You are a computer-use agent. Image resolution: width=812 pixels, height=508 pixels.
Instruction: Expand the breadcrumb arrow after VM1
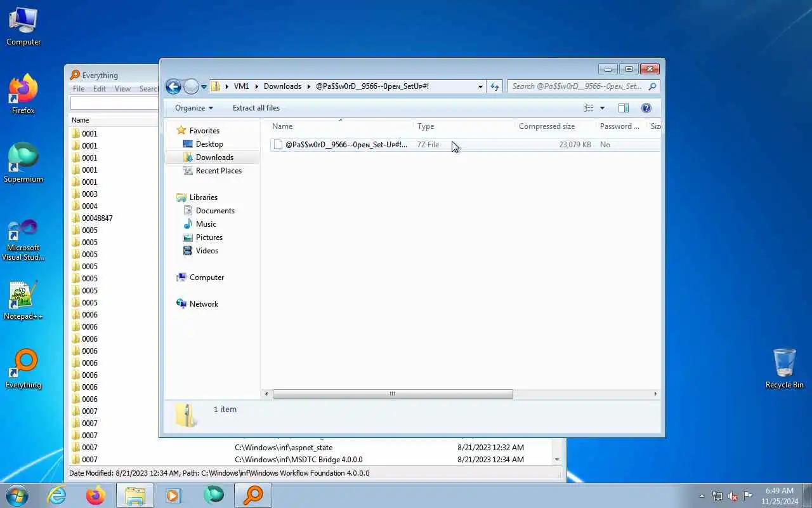(256, 86)
